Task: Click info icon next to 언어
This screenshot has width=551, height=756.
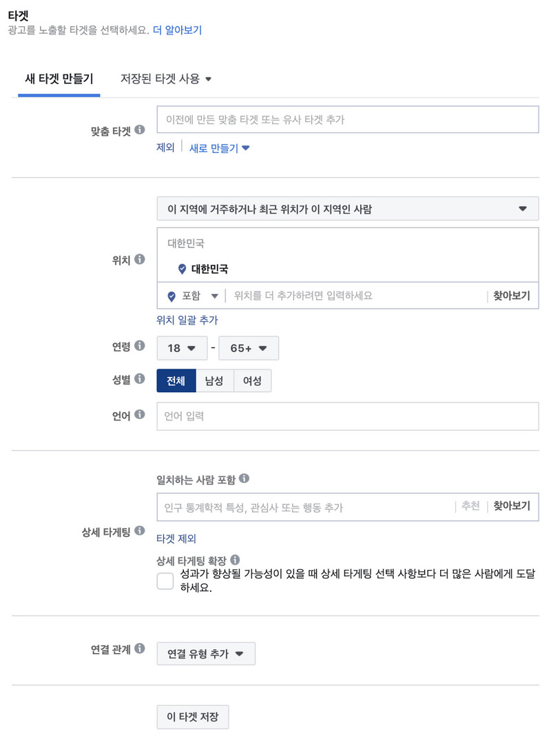Action: click(140, 414)
